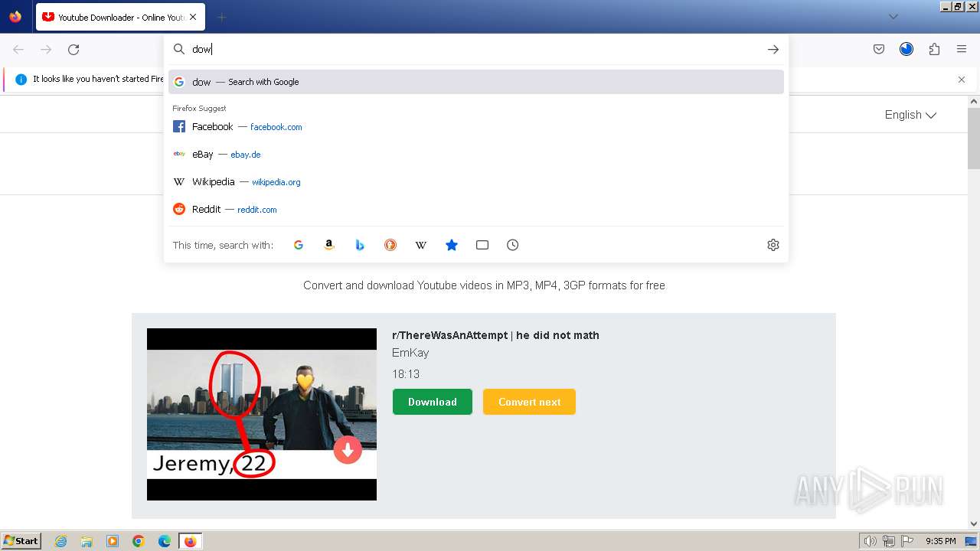This screenshot has width=980, height=551.
Task: Go back with the back arrow
Action: tap(18, 50)
